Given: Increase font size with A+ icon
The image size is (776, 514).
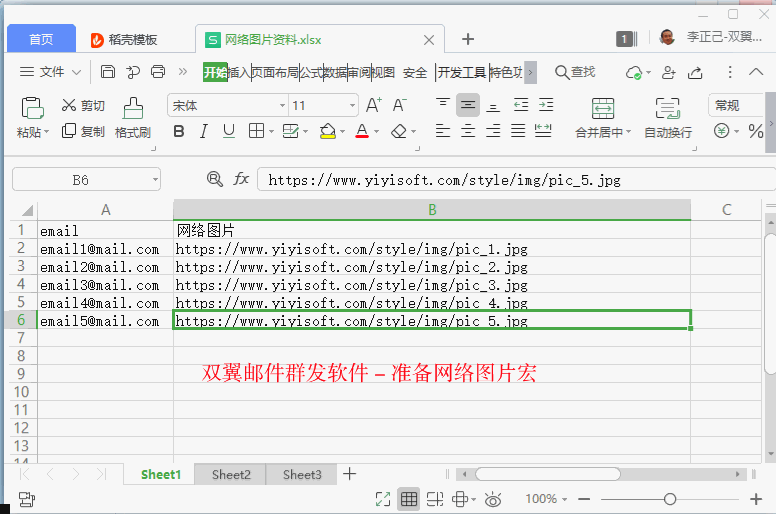Looking at the screenshot, I should (x=374, y=105).
